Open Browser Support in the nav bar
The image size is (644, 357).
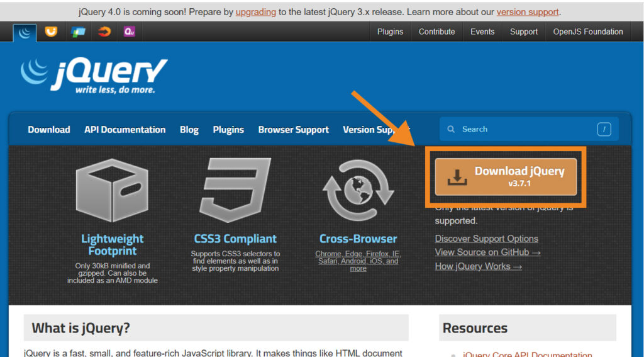[x=293, y=130]
